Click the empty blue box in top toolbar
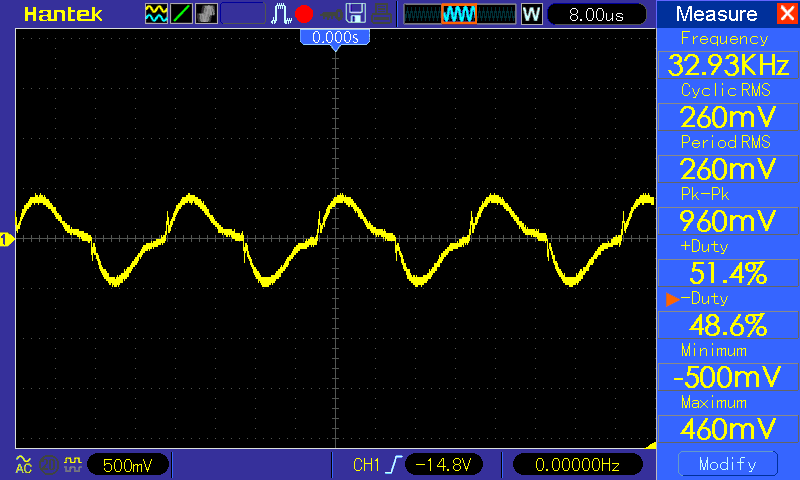This screenshot has height=480, width=800. tap(243, 14)
